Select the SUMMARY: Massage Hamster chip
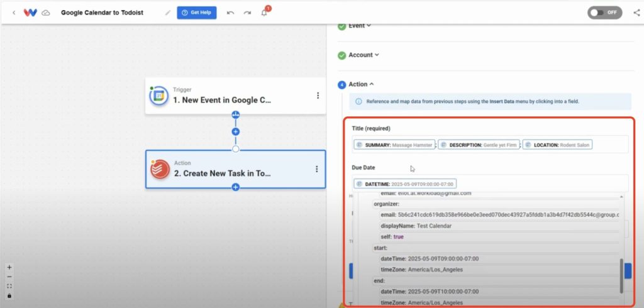644x308 pixels. (394, 145)
